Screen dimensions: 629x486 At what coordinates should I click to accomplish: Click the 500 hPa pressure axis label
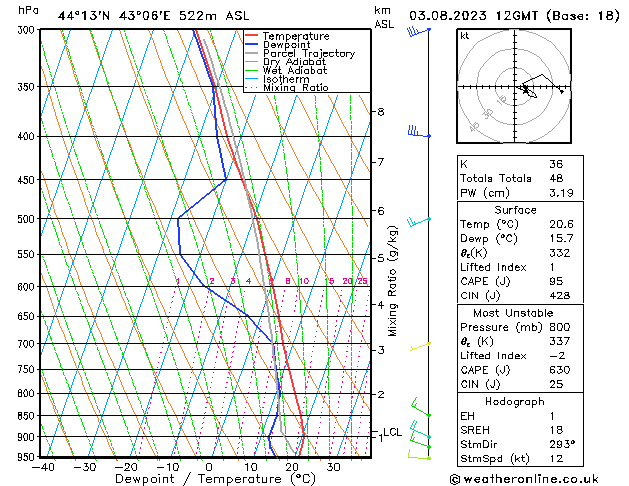pyautogui.click(x=28, y=219)
